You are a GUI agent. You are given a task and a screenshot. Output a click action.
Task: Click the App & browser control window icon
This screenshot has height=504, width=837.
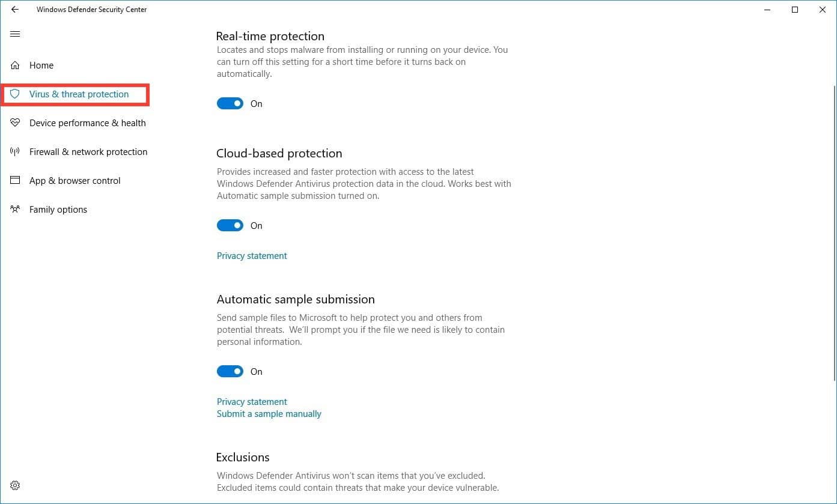pos(15,181)
